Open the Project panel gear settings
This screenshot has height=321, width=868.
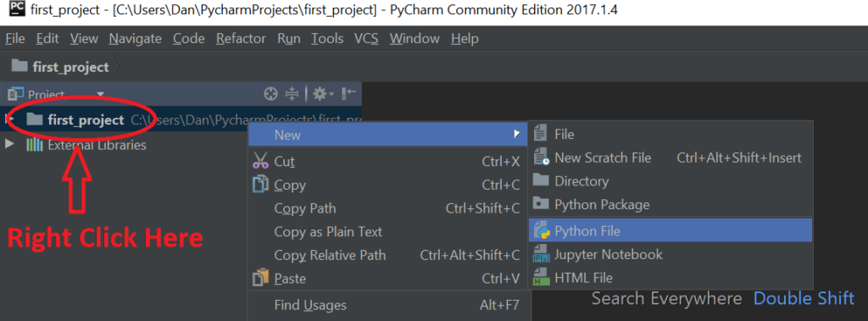323,94
